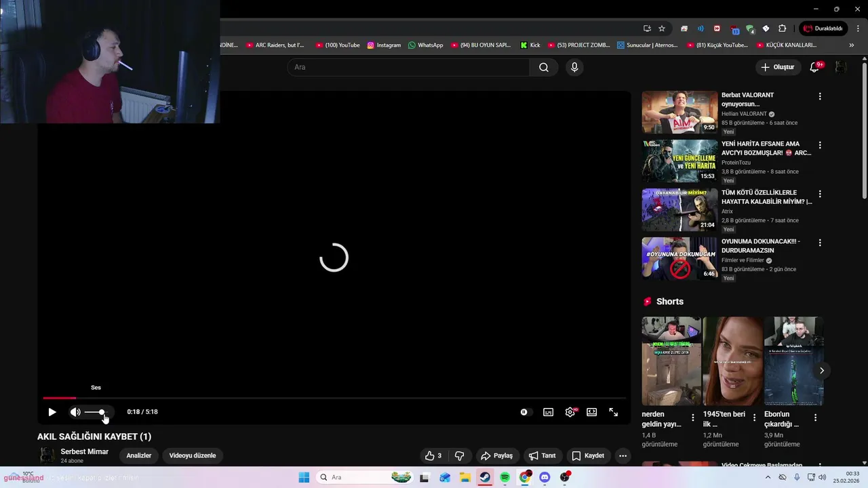Image resolution: width=868 pixels, height=488 pixels.
Task: Toggle subtitles with the captions icon
Action: click(548, 412)
